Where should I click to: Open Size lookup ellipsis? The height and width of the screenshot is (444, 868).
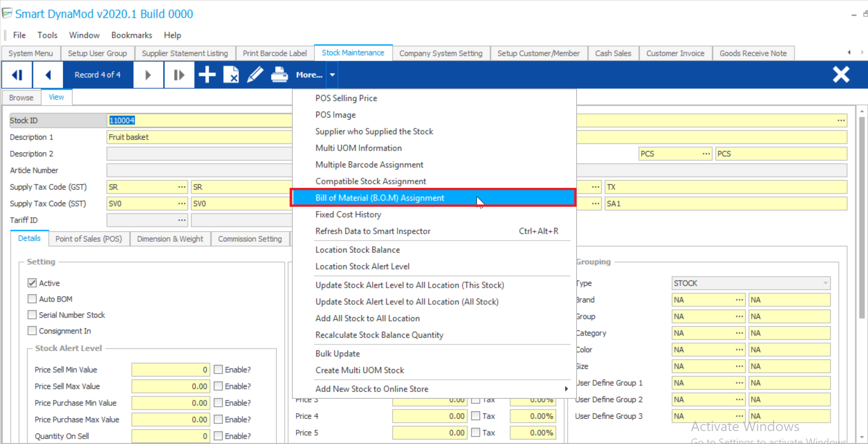point(739,366)
